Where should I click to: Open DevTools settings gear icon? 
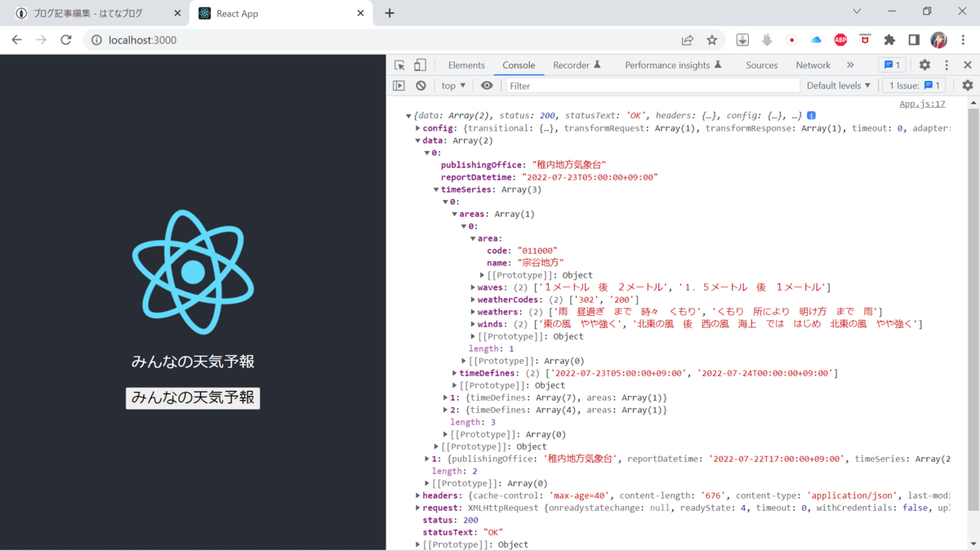click(x=924, y=65)
